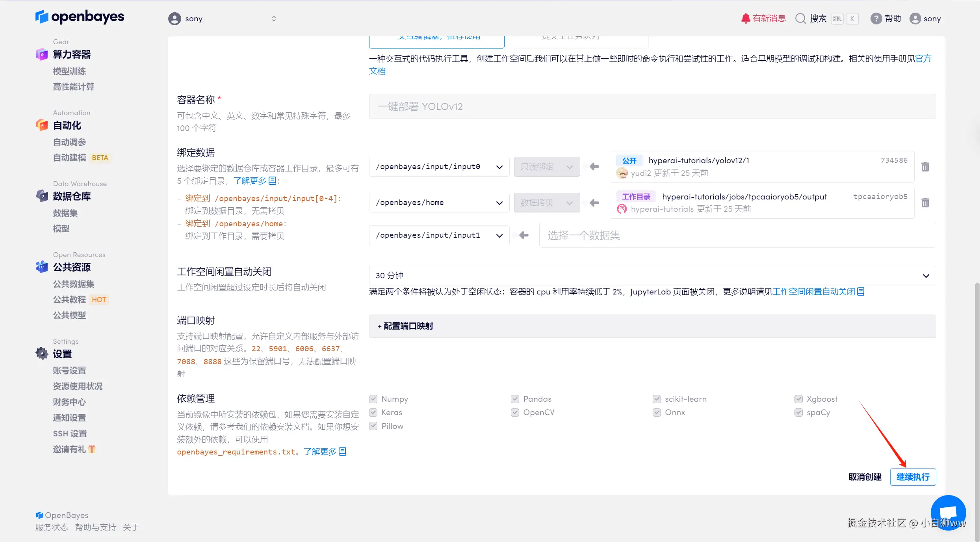
Task: Click the settings gear icon in sidebar
Action: pos(42,354)
